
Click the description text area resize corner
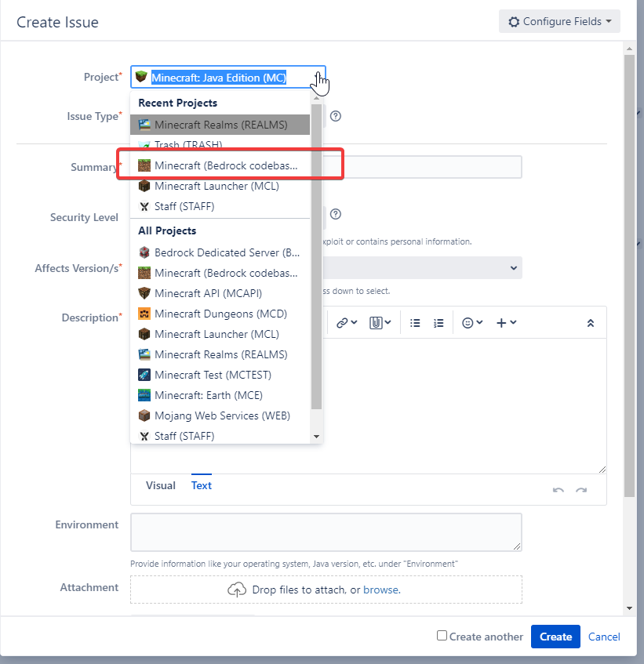602,470
